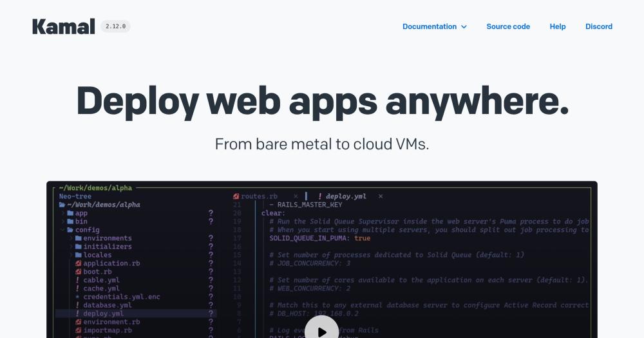The width and height of the screenshot is (644, 338).
Task: Click the 'clear:' line in editor
Action: [273, 213]
